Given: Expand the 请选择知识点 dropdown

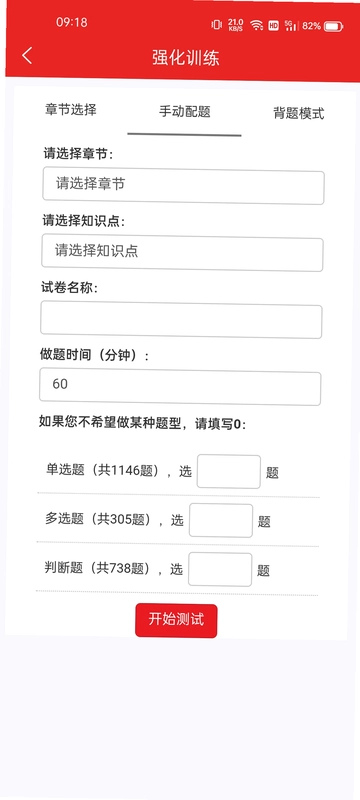Looking at the screenshot, I should tap(183, 253).
